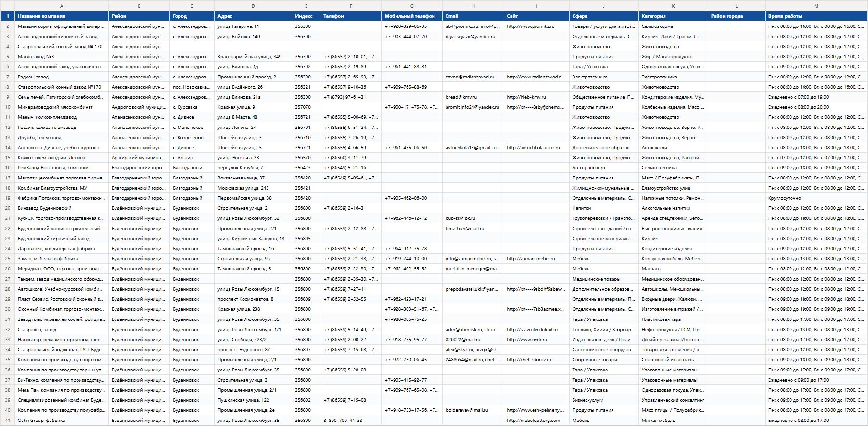Open site link 'http://www.promikz.ru'
This screenshot has height=434, width=868.
pyautogui.click(x=531, y=26)
